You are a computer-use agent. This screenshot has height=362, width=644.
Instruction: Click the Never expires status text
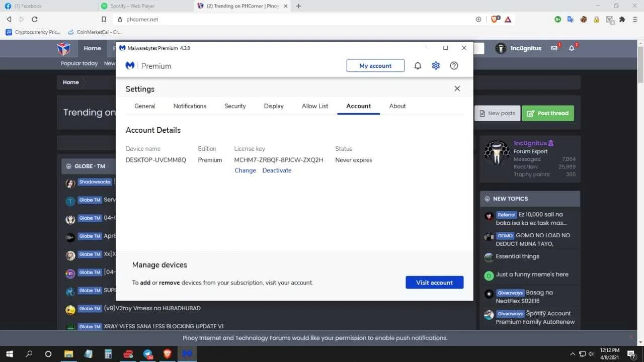pyautogui.click(x=354, y=160)
